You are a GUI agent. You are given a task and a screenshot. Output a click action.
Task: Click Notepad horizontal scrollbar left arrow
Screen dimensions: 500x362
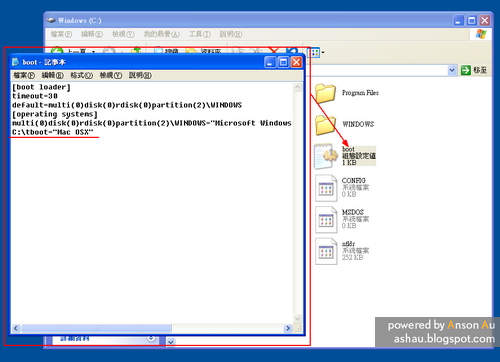click(x=16, y=328)
